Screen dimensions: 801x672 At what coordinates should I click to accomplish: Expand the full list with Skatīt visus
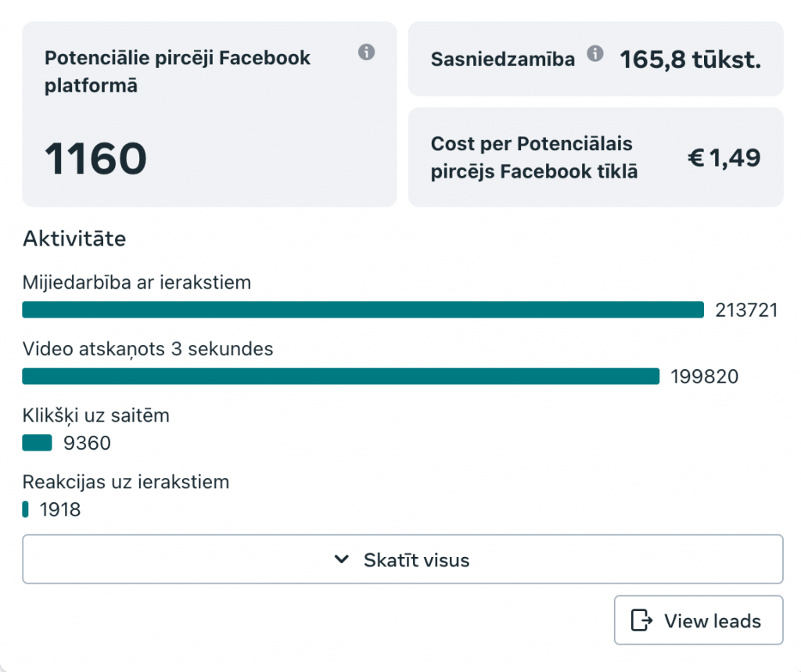pos(403,559)
